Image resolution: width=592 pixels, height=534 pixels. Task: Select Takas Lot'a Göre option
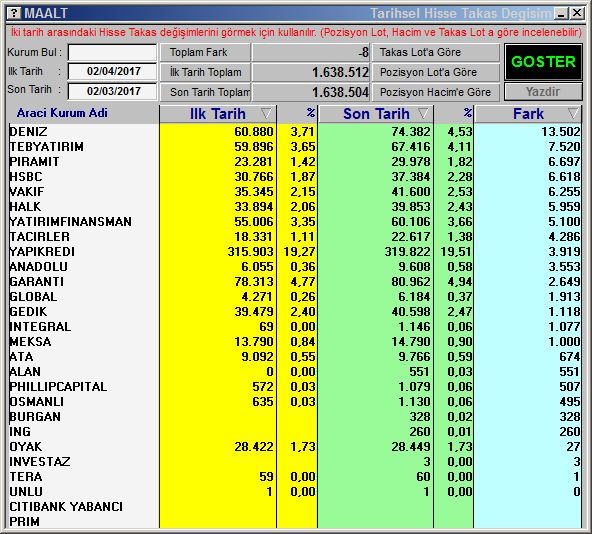click(436, 52)
